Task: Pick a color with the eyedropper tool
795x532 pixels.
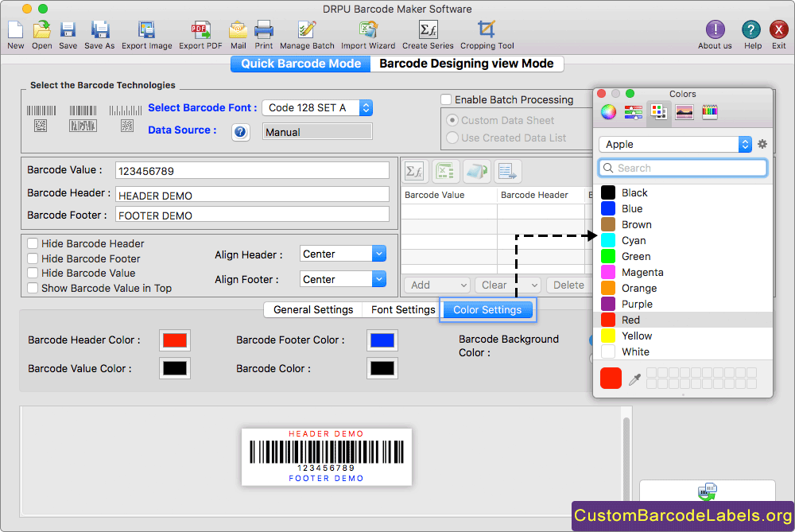Action: click(x=634, y=379)
